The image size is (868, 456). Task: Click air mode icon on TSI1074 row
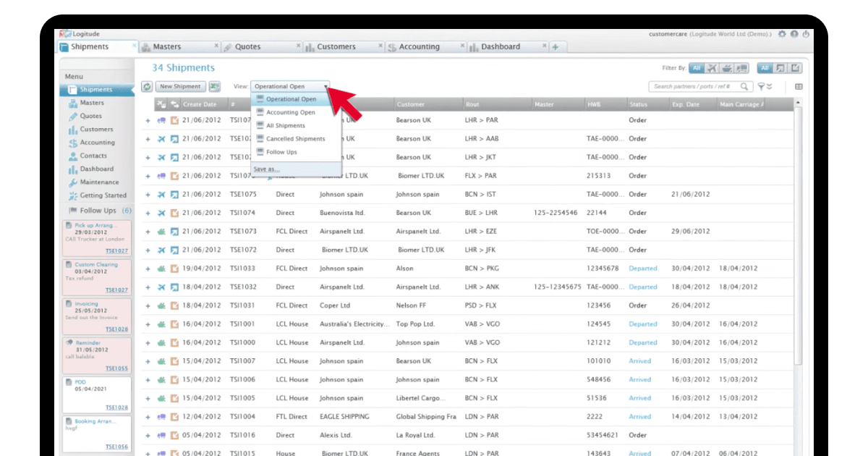[161, 213]
